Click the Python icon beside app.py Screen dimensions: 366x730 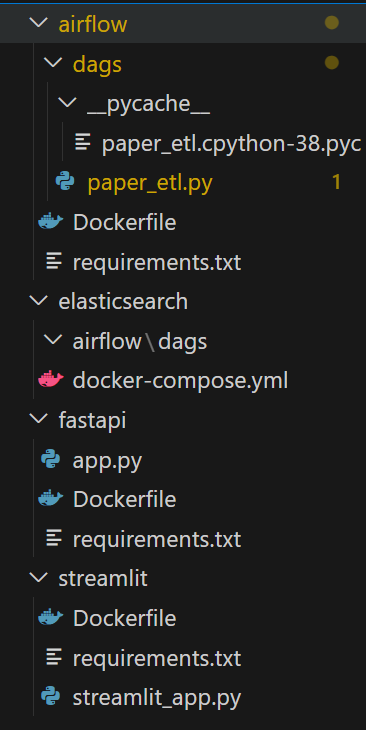[x=50, y=460]
